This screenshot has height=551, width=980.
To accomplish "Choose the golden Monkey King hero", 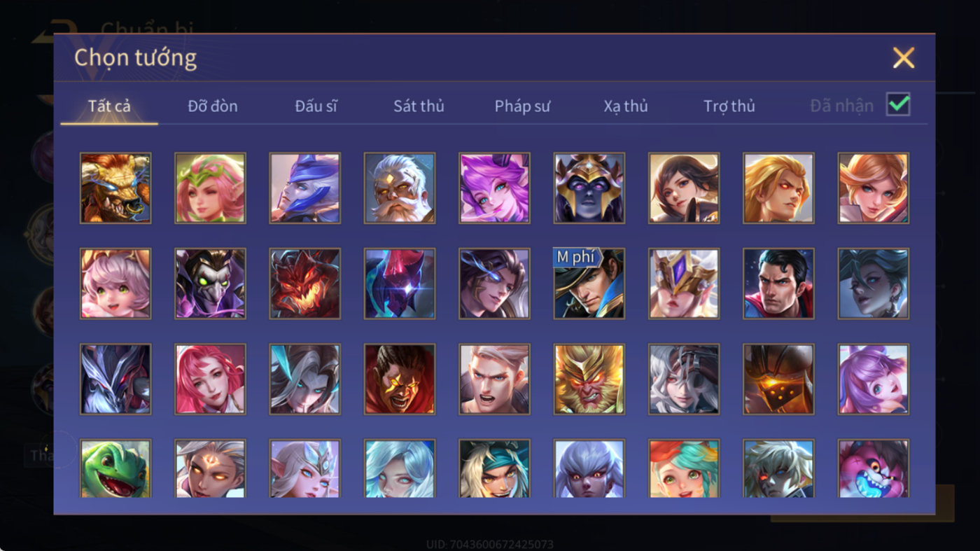I will (589, 379).
